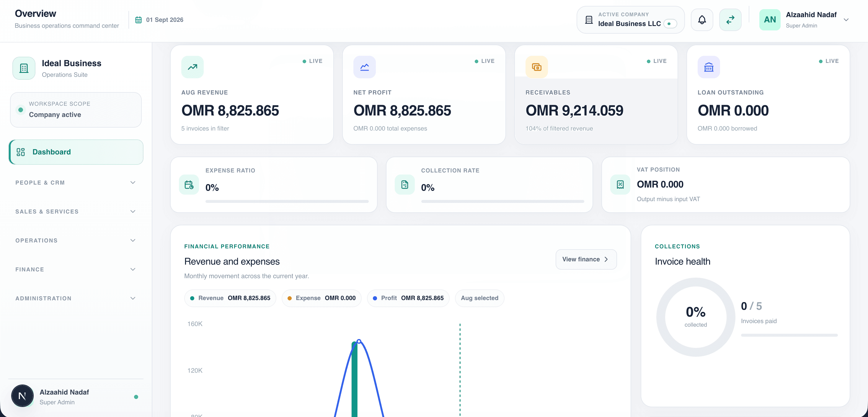The height and width of the screenshot is (417, 868).
Task: Click the Workspace Scope green status dot
Action: click(x=21, y=110)
